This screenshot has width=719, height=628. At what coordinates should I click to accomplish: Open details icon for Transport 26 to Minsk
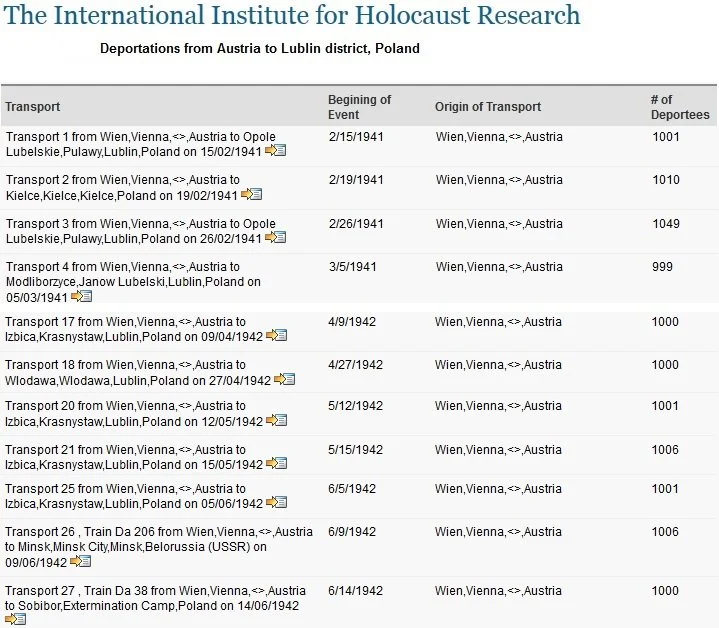(x=81, y=561)
